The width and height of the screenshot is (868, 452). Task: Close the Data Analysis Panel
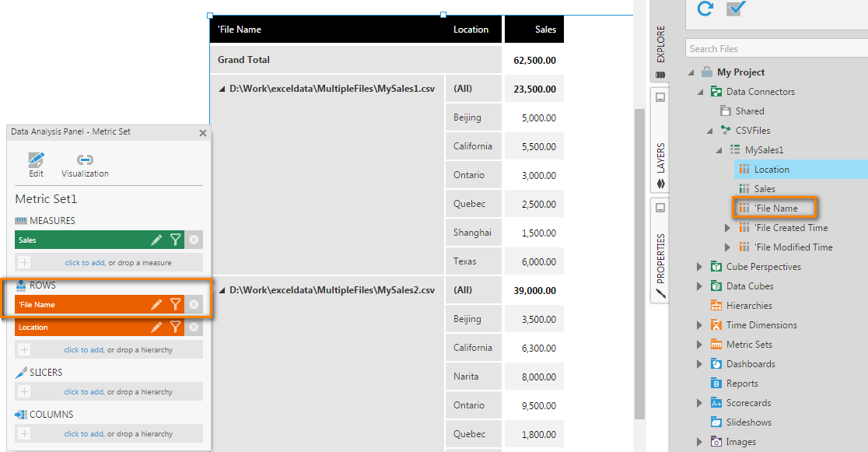203,133
